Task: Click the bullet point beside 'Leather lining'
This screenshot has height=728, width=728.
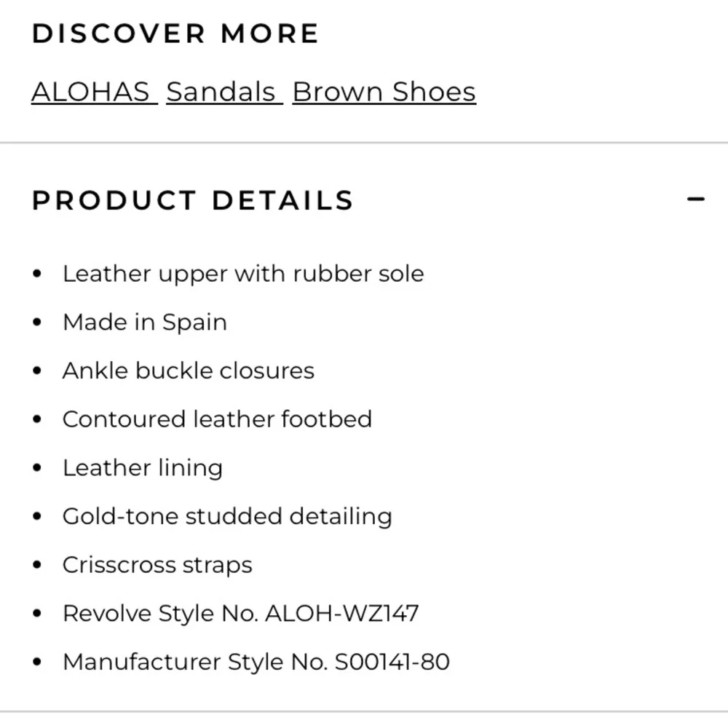Action: [x=38, y=468]
